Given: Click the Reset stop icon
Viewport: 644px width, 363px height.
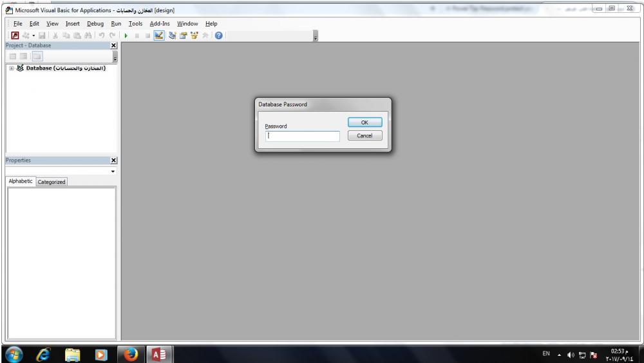Looking at the screenshot, I should 147,35.
